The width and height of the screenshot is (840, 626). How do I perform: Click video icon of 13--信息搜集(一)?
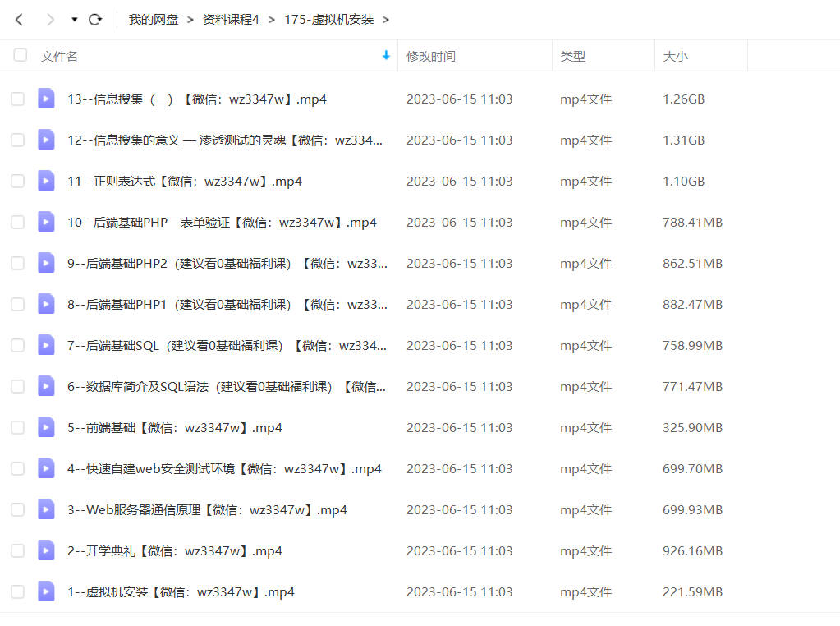pyautogui.click(x=46, y=99)
